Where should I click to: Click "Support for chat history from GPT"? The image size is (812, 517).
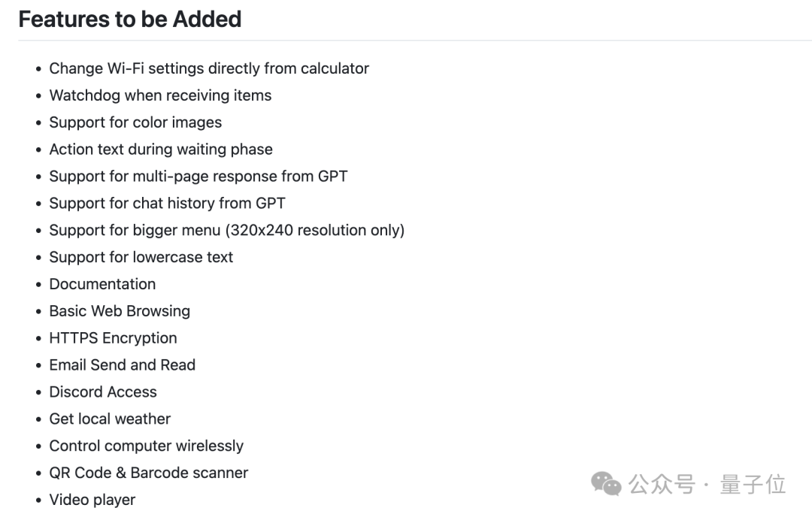click(167, 204)
